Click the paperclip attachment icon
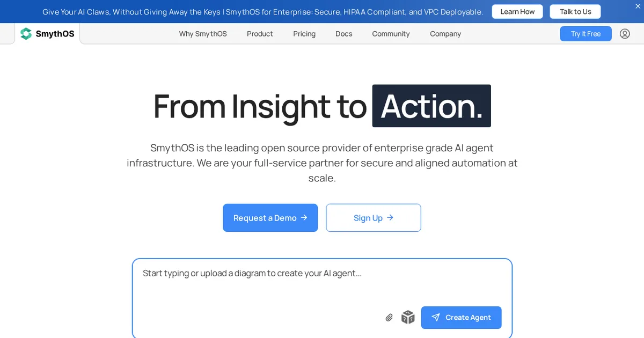This screenshot has width=644, height=338. click(x=389, y=318)
